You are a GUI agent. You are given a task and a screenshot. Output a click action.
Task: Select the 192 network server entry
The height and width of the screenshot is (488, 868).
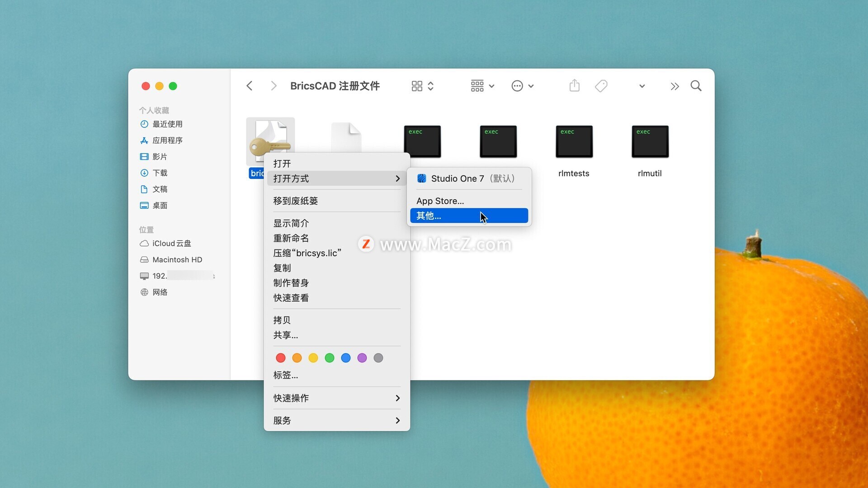(176, 276)
